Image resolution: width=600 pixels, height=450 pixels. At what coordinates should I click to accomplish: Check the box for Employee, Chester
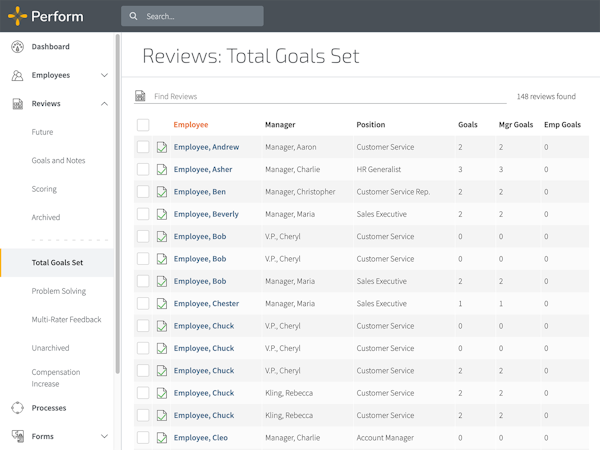click(143, 304)
